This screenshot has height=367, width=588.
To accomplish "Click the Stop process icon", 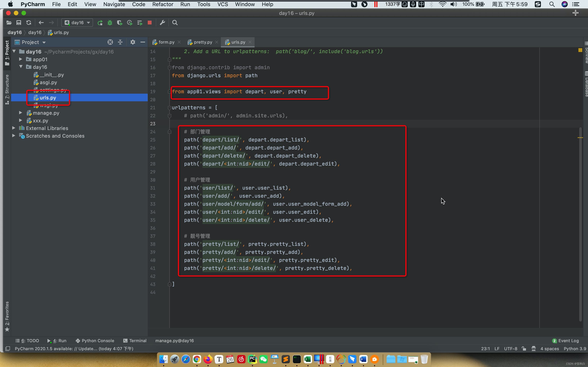I will click(x=149, y=22).
